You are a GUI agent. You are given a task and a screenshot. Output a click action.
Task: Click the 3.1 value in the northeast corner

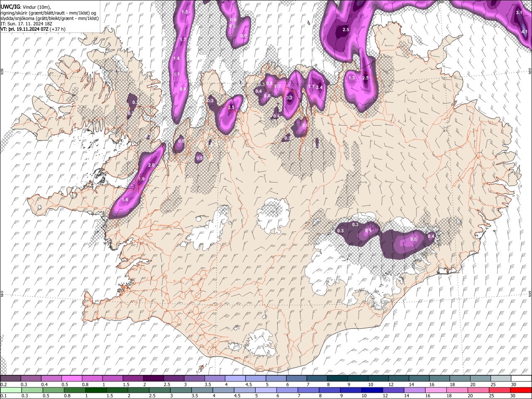pyautogui.click(x=519, y=13)
